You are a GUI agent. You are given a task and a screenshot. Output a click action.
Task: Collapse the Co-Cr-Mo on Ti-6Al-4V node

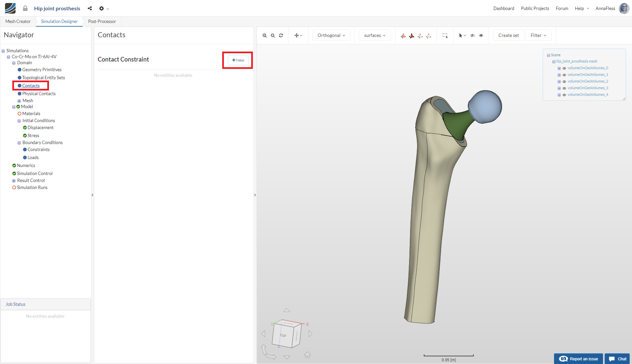click(9, 57)
